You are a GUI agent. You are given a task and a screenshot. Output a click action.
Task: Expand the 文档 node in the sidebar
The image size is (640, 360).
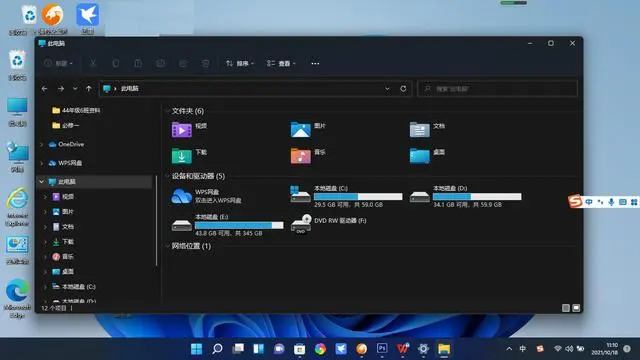click(46, 227)
